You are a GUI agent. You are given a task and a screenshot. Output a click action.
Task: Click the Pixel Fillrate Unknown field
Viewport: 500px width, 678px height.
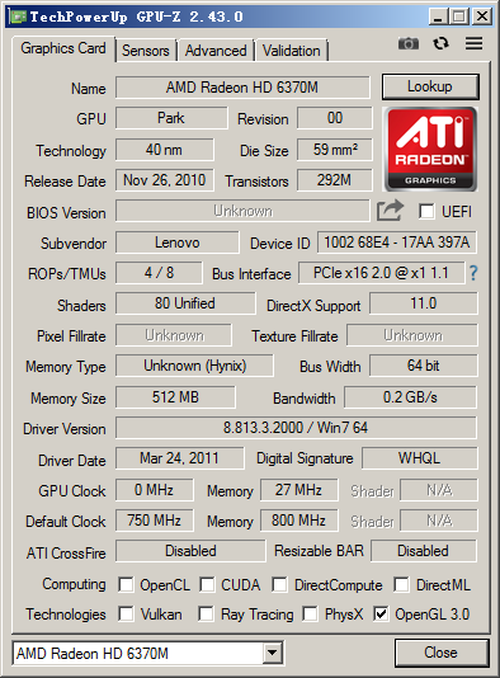(x=173, y=335)
